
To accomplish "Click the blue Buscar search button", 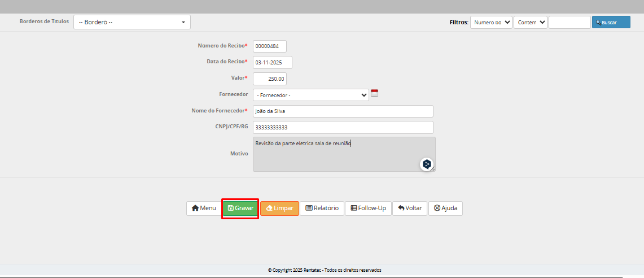I will click(611, 23).
